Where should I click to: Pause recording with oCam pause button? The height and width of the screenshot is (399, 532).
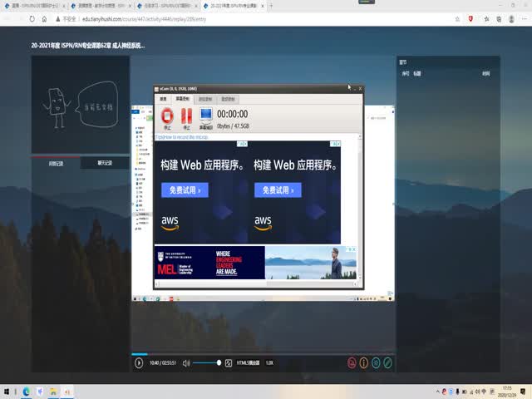pyautogui.click(x=186, y=118)
